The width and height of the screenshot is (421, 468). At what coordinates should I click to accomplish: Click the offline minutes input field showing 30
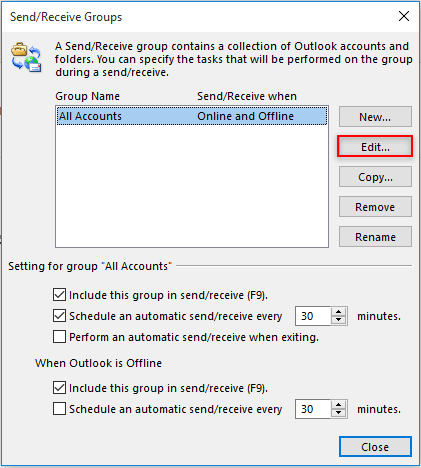(313, 409)
